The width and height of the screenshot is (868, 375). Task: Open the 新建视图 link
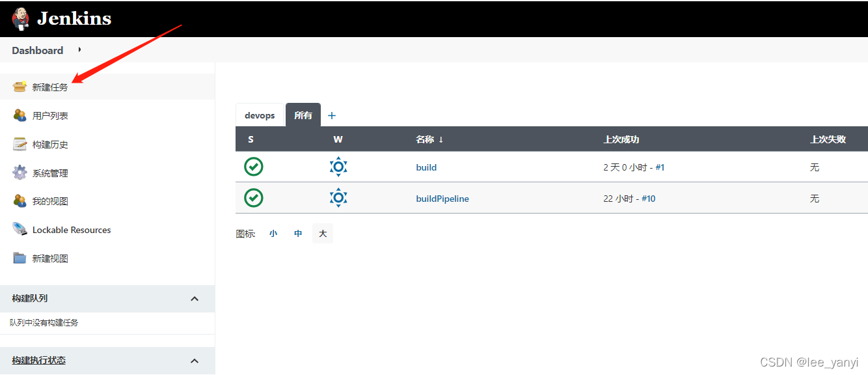[50, 258]
